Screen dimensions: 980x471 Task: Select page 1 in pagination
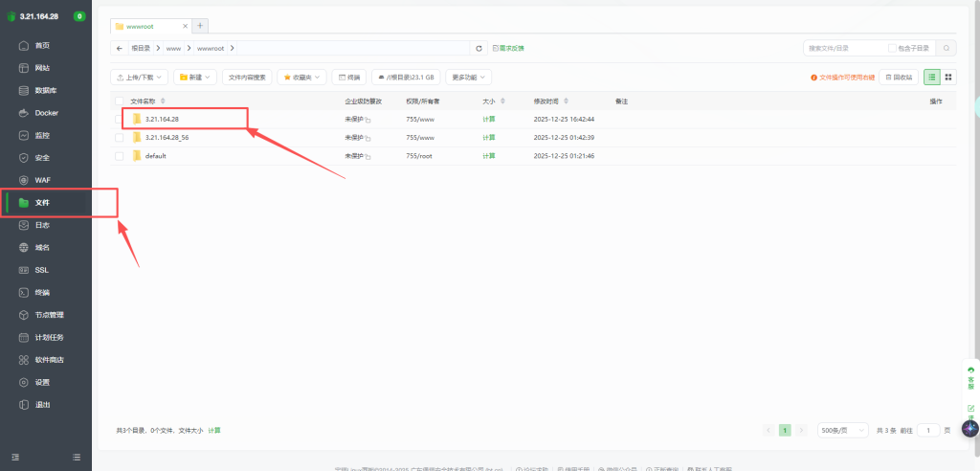[785, 431]
